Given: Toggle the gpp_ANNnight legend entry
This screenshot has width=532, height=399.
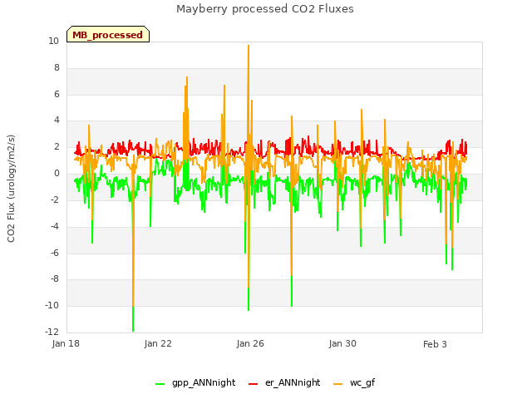Looking at the screenshot, I should (x=195, y=382).
